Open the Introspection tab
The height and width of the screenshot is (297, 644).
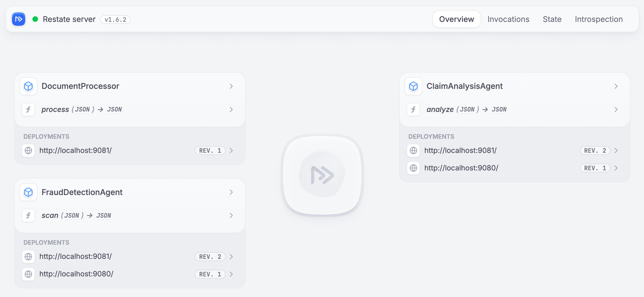click(598, 19)
